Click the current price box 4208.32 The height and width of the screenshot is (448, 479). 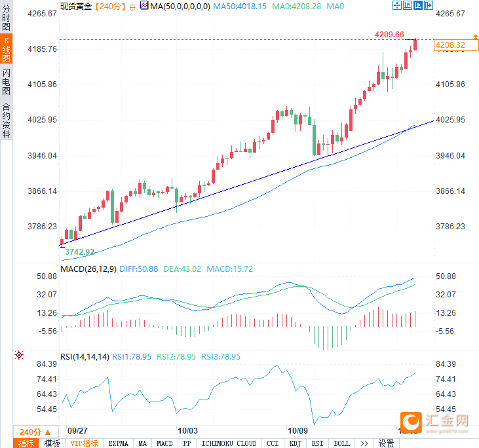tap(456, 45)
